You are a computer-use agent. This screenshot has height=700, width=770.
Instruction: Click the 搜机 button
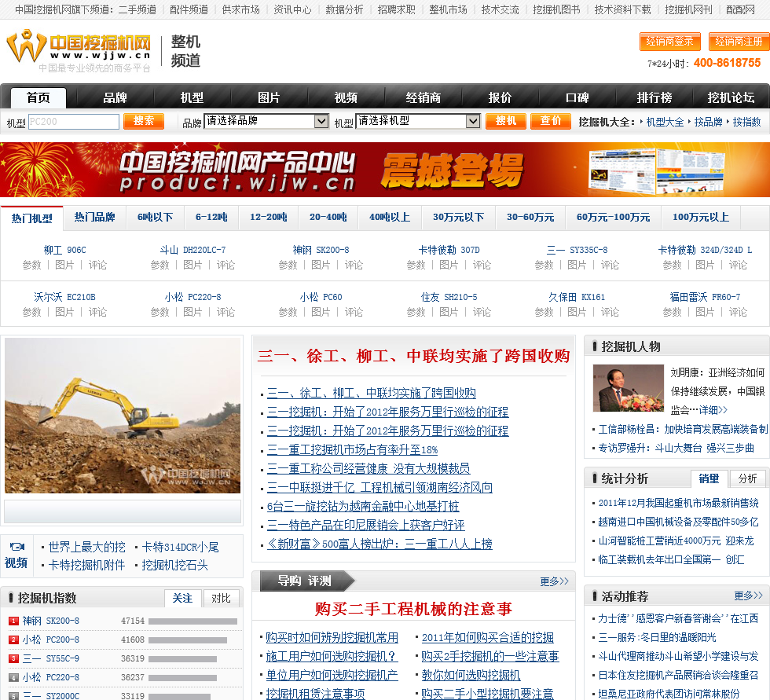click(506, 121)
